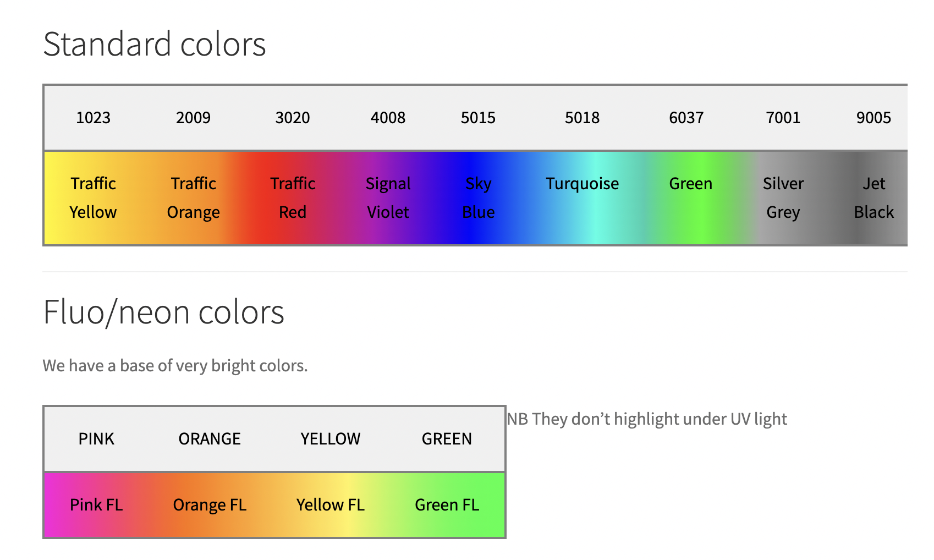Pick the Traffic Red color cell

pos(293,197)
